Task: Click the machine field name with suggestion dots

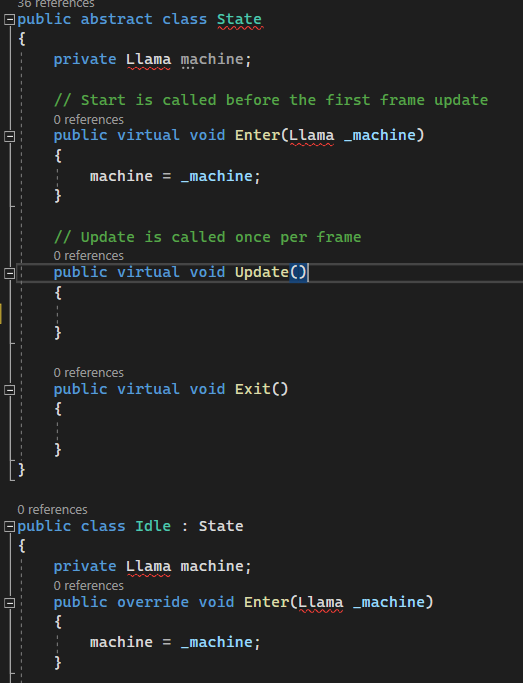Action: [212, 59]
